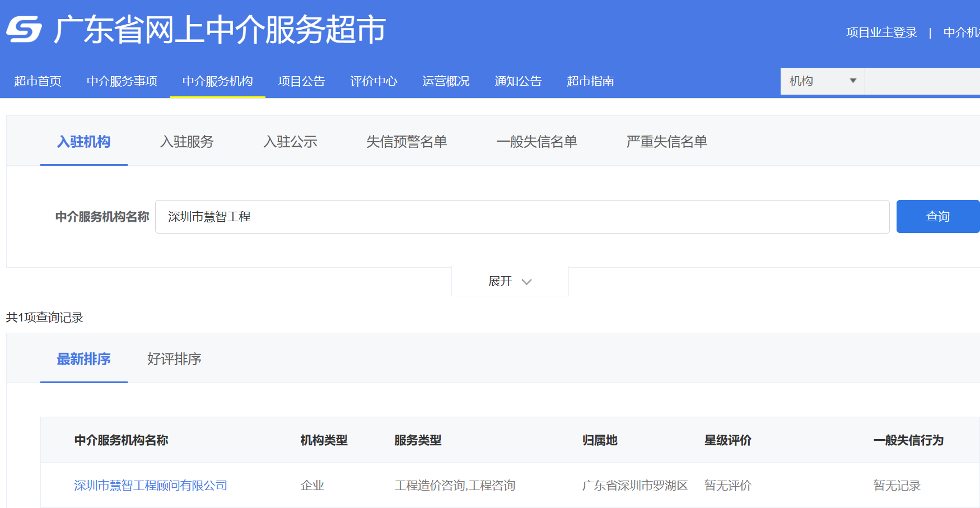Open the 通知公告 navigation item
The width and height of the screenshot is (980, 508).
click(x=518, y=81)
